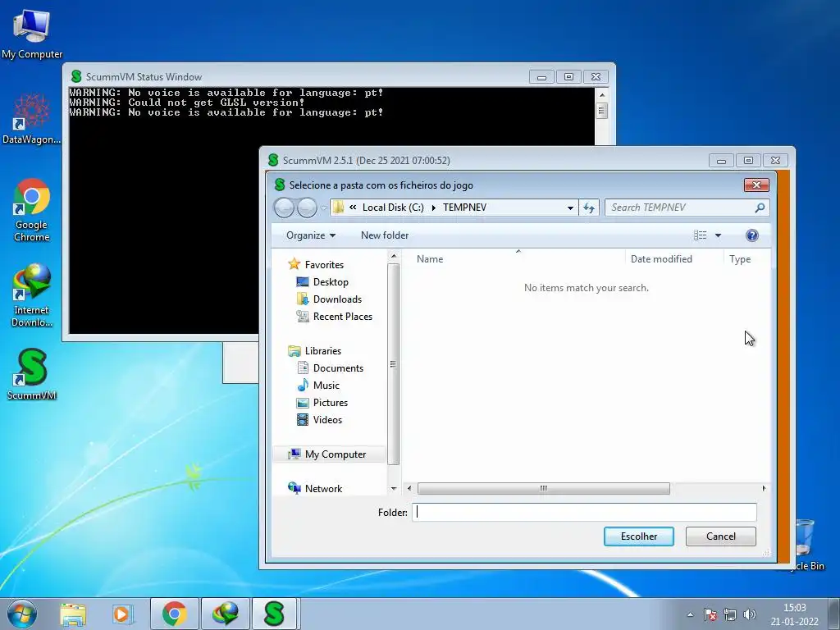The image size is (840, 630).
Task: Select the Pictures library
Action: pyautogui.click(x=330, y=402)
